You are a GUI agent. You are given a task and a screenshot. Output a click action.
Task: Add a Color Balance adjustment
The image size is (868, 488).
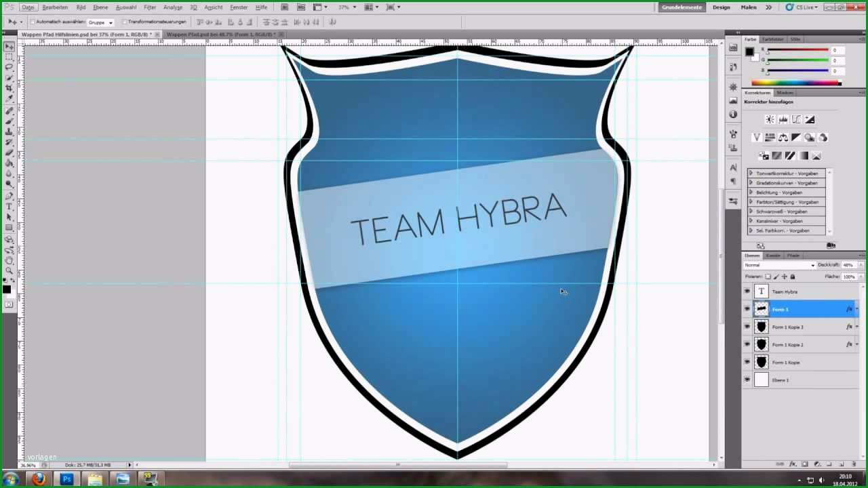(783, 138)
